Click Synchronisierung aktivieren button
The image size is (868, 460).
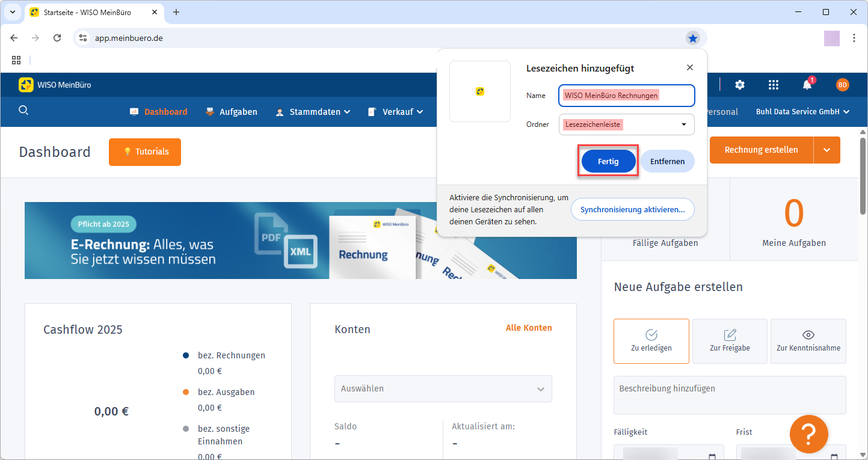point(632,210)
